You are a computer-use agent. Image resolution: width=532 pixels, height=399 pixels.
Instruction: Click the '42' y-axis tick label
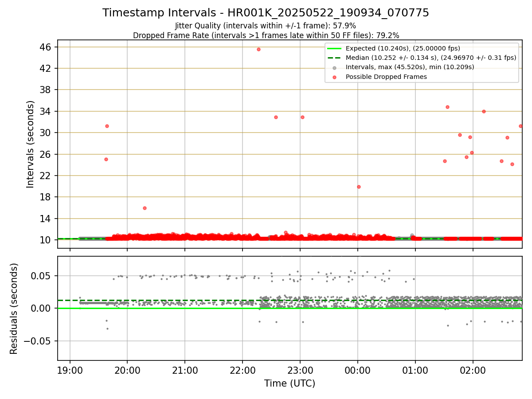click(46, 68)
